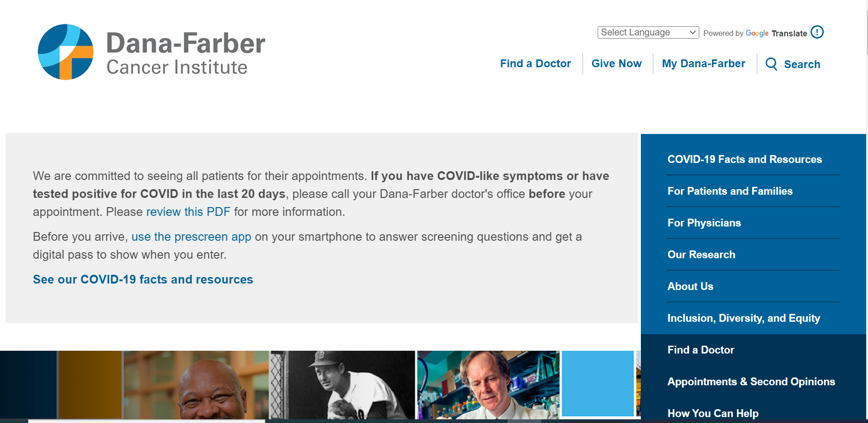Image resolution: width=868 pixels, height=423 pixels.
Task: Follow the use the prescreen app link
Action: (x=191, y=237)
